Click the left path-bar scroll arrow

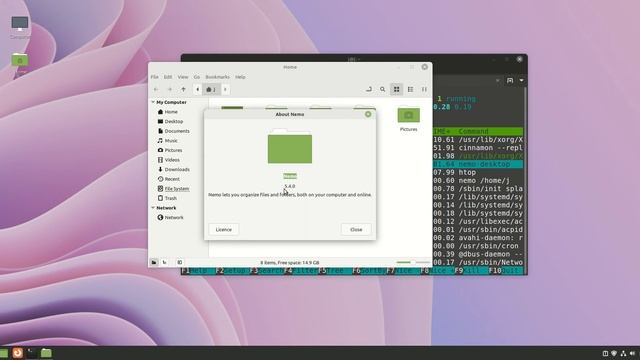point(198,89)
